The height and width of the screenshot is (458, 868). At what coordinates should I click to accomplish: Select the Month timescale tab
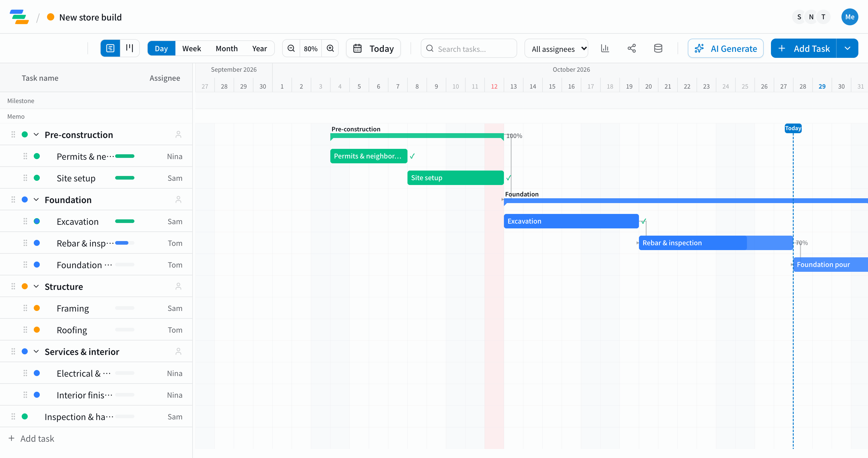(226, 49)
